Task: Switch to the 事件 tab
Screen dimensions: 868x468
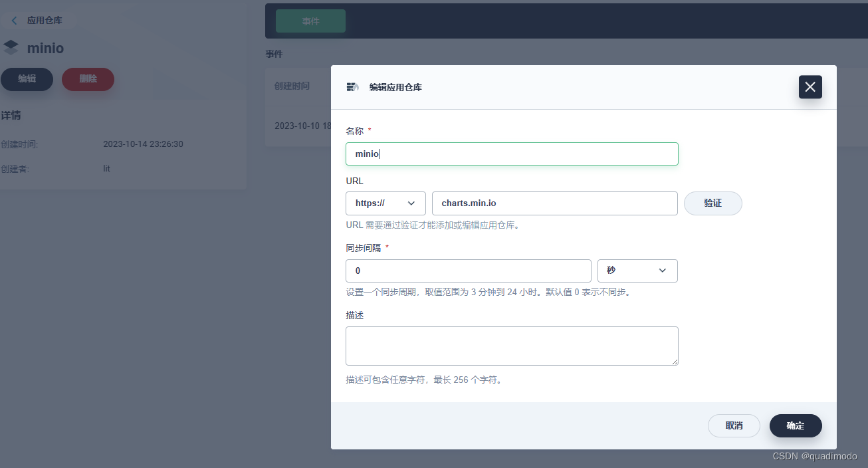Action: point(310,21)
